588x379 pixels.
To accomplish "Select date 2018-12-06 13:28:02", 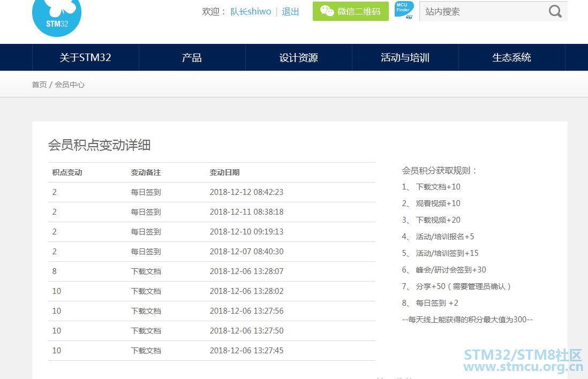I will 246,291.
